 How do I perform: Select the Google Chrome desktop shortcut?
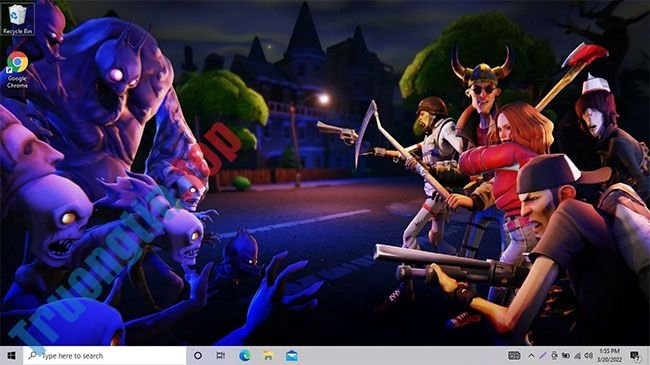pyautogui.click(x=17, y=70)
